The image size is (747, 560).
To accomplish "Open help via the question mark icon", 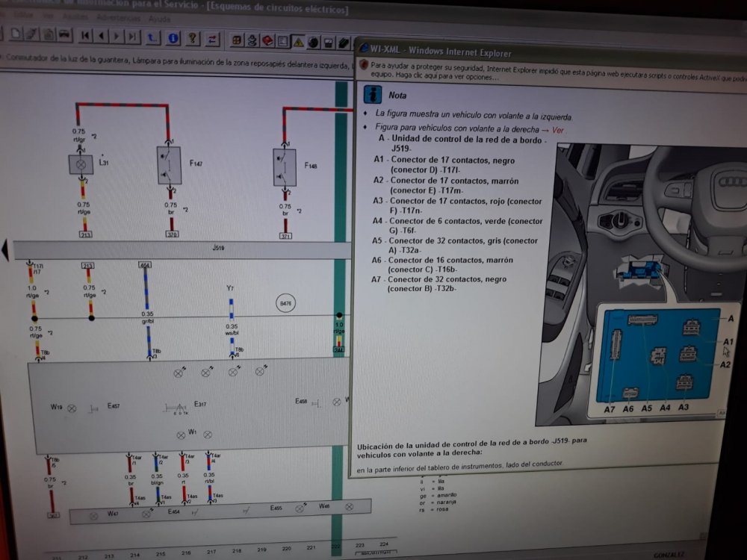I will (193, 37).
